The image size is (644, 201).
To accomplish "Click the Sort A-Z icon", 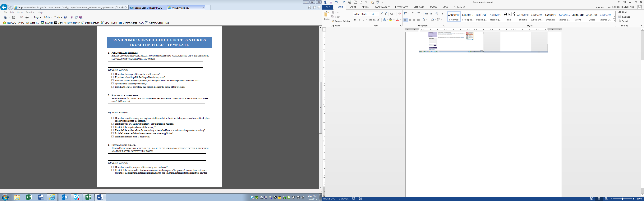I will coord(437,14).
